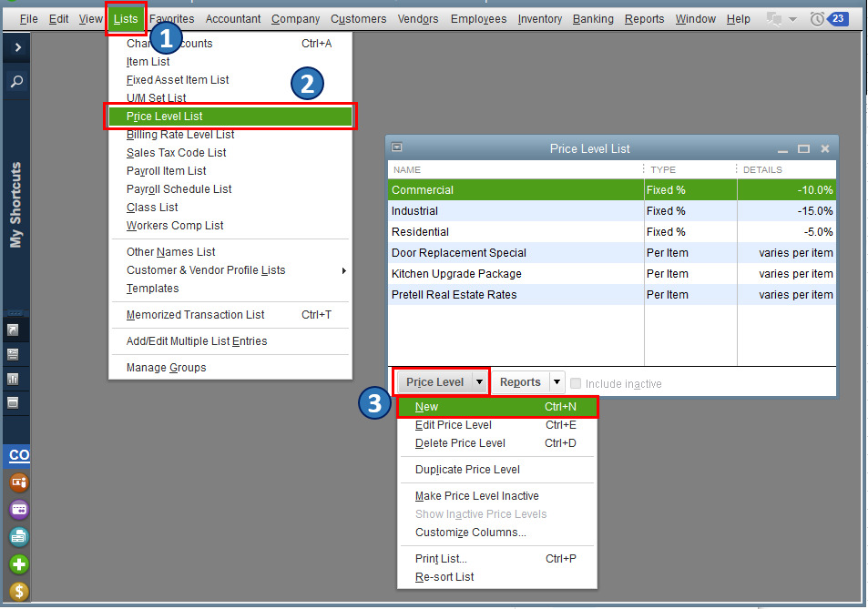Open the Price Level dropdown button

tap(442, 382)
